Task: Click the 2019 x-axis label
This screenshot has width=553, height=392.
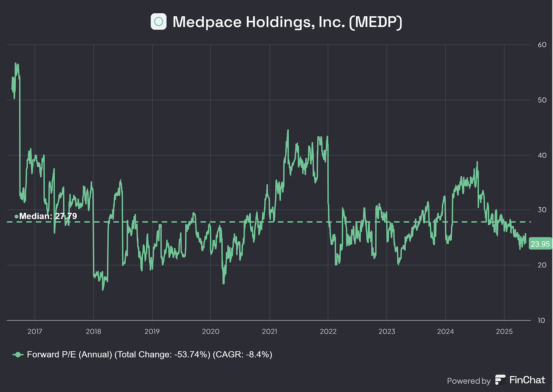Action: (x=152, y=332)
